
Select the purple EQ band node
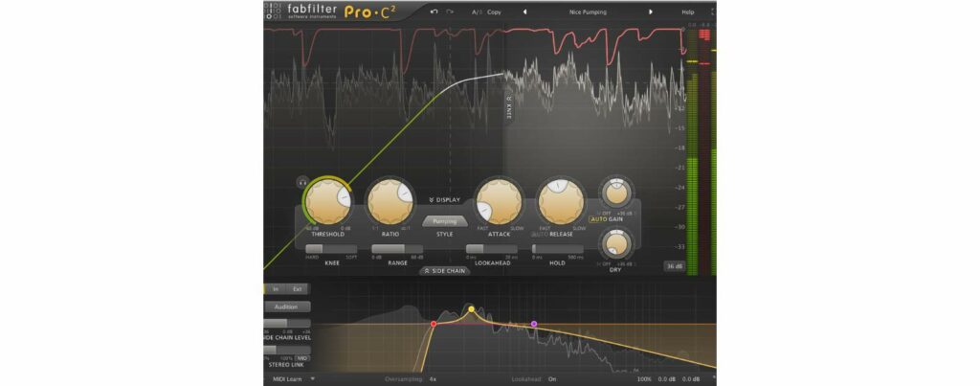tap(534, 324)
